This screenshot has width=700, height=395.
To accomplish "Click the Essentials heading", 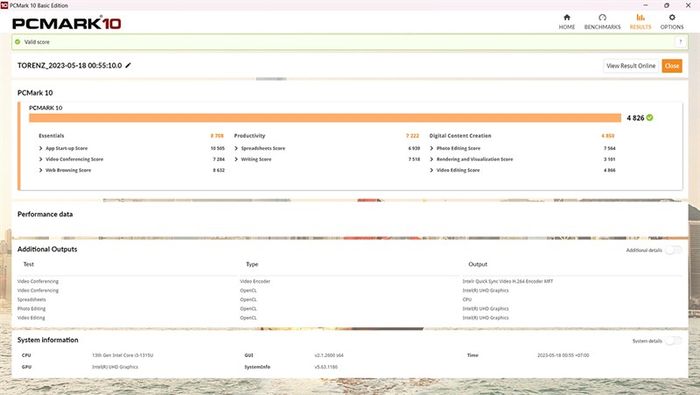I will pyautogui.click(x=51, y=136).
